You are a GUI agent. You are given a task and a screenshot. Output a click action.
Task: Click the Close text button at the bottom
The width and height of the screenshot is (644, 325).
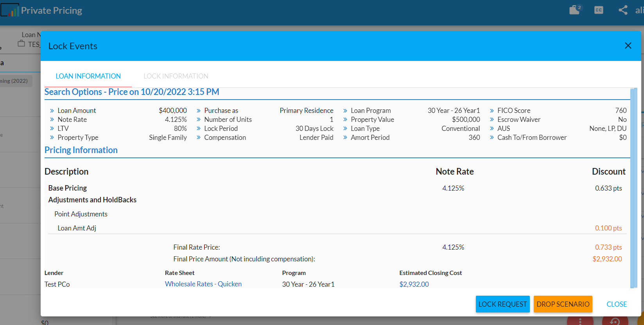[616, 304]
